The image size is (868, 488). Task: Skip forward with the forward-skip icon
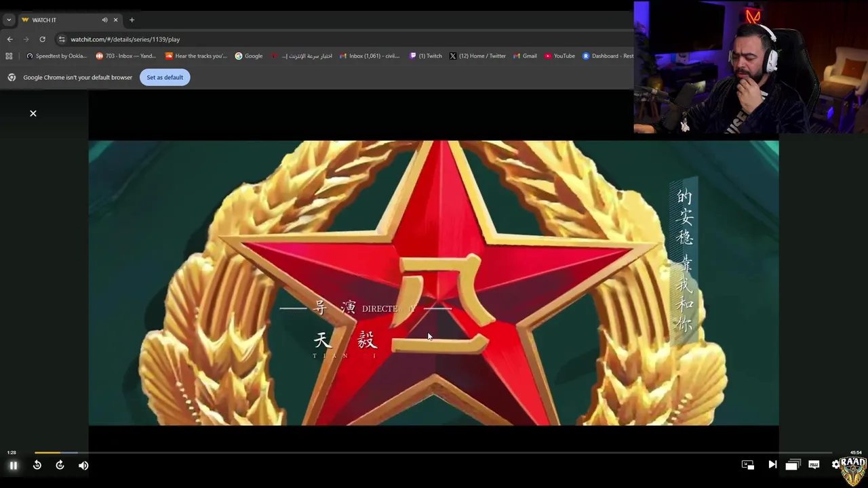[60, 465]
